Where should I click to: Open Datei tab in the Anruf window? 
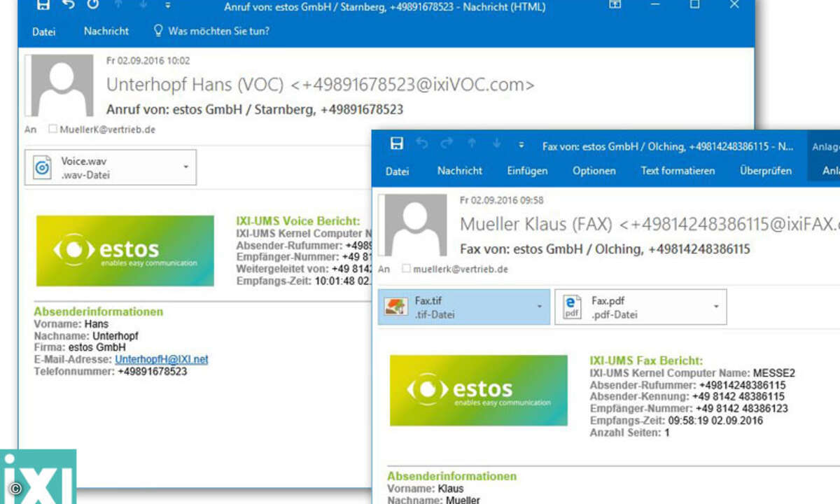click(x=43, y=31)
